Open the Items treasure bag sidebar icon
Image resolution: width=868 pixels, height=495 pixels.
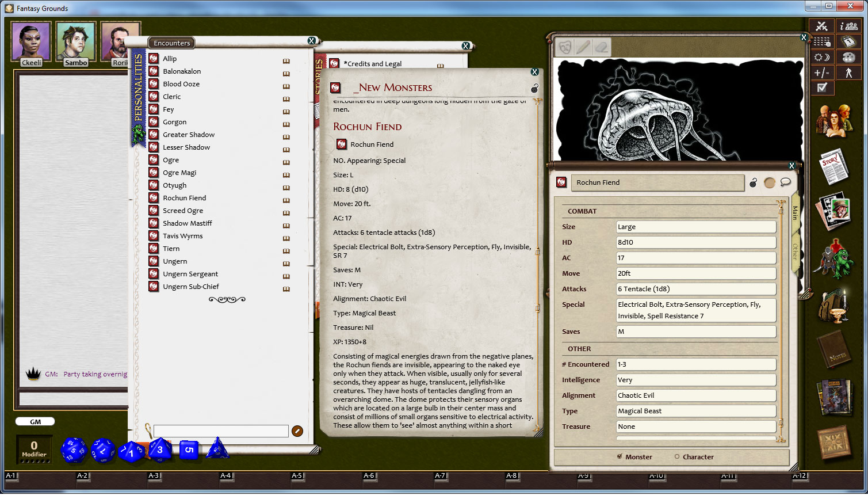834,305
